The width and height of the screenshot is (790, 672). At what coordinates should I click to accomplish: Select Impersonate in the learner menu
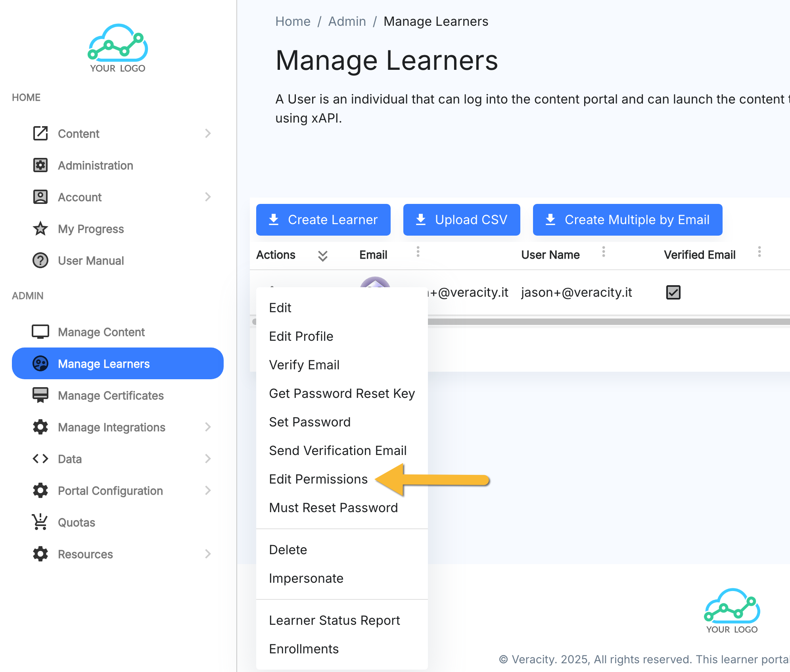306,578
